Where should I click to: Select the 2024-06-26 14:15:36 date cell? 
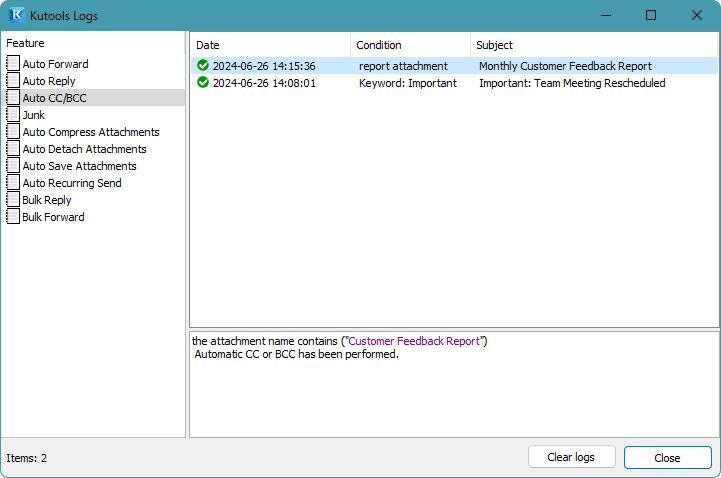pos(264,66)
